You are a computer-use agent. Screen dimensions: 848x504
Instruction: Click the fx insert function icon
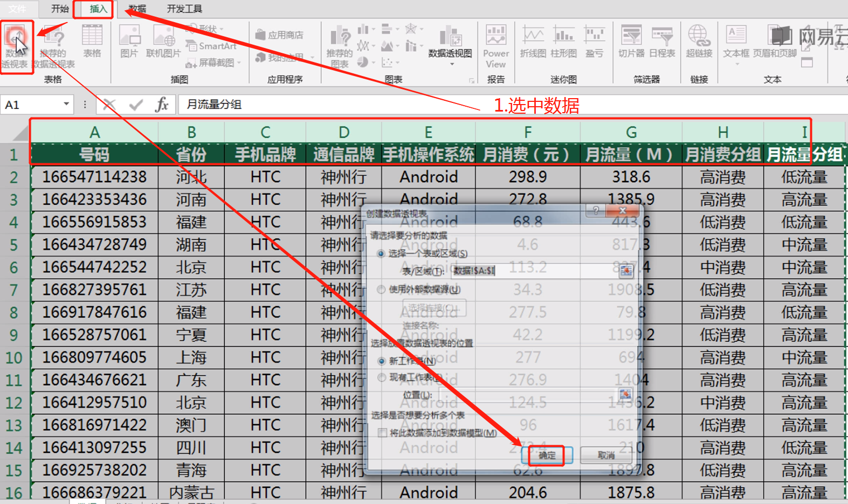point(162,105)
